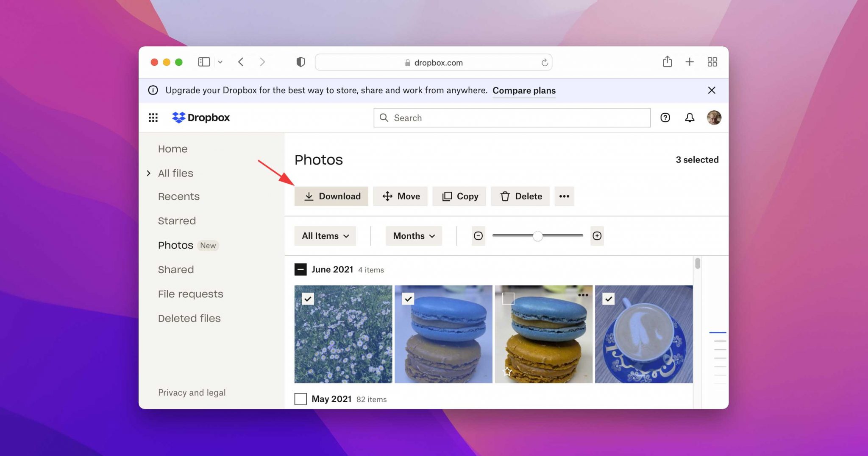Increase thumbnail size with plus icon

pyautogui.click(x=597, y=236)
